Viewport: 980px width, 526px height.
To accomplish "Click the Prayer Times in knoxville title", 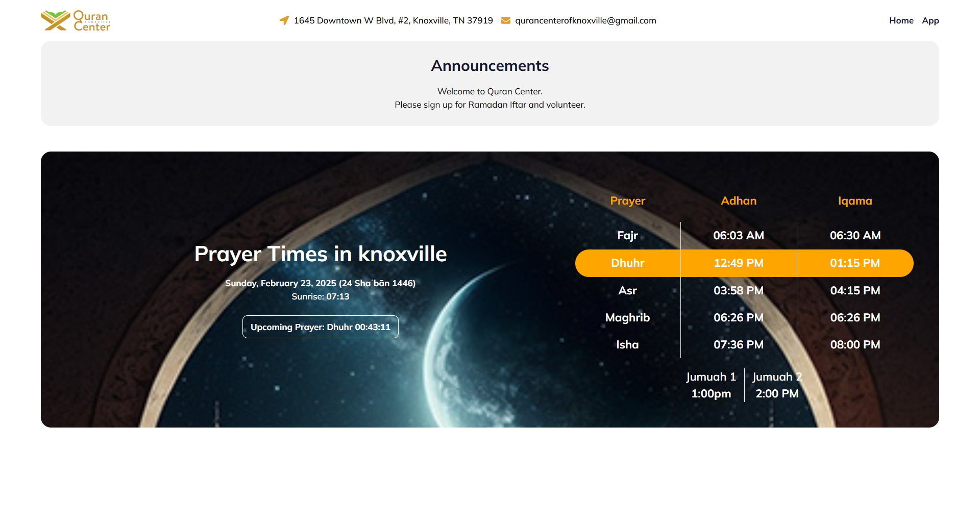I will coord(320,254).
